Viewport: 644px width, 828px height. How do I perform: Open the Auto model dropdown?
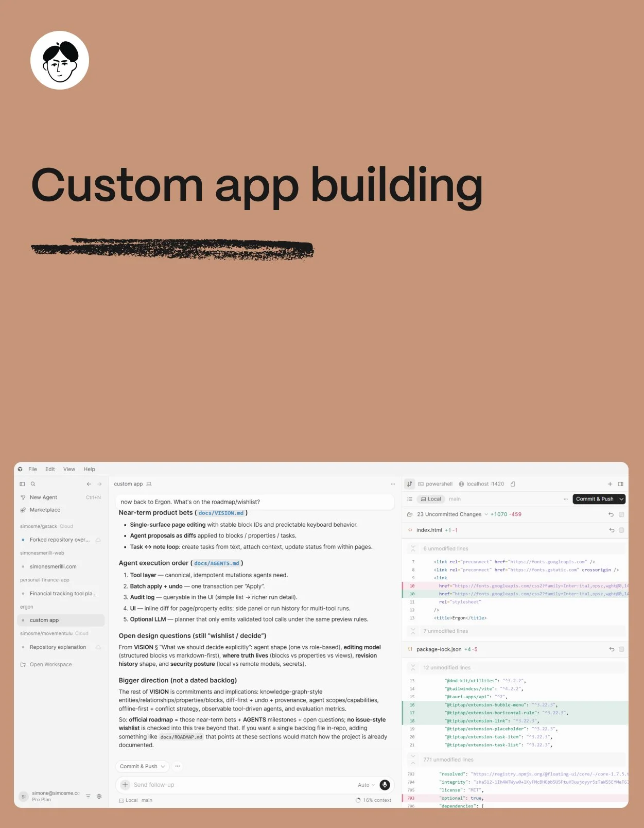point(366,785)
